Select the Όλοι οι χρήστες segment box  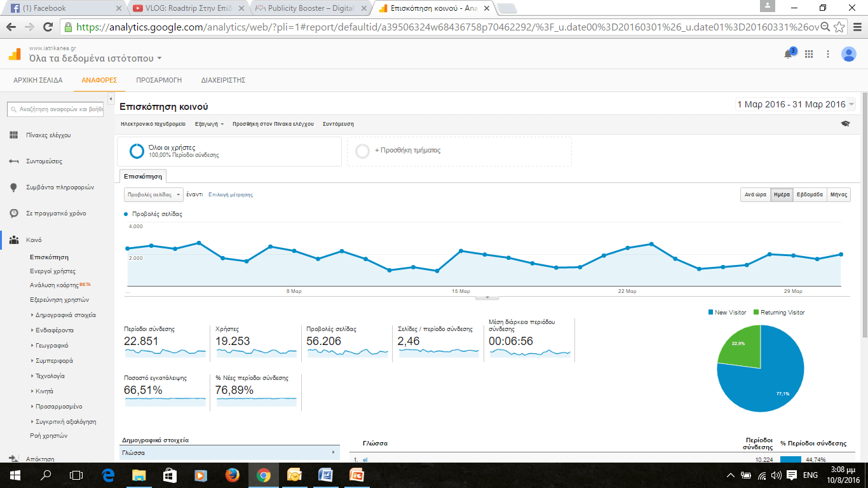coord(229,151)
